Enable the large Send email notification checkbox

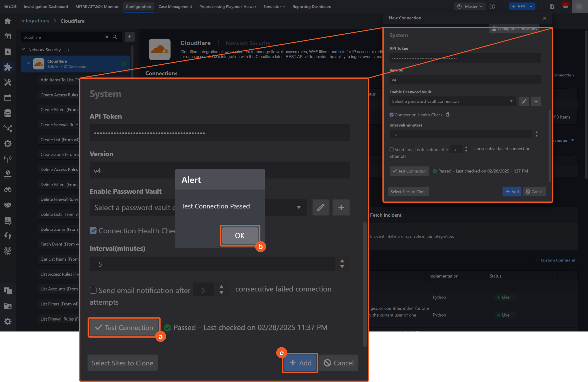pyautogui.click(x=93, y=290)
